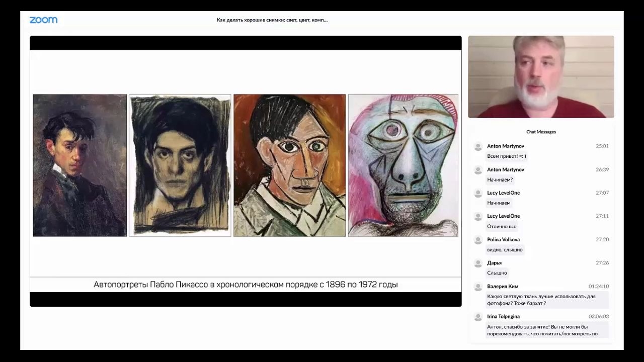
Task: Click avatar beside Anton Martynov's 26:39 message
Action: coord(478,170)
